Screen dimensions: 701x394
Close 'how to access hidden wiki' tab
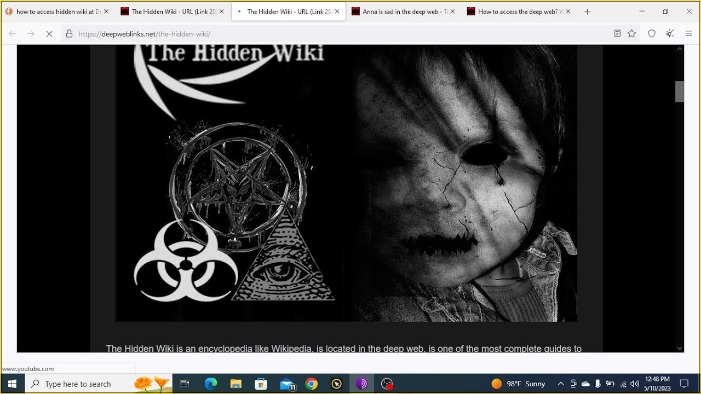pyautogui.click(x=106, y=12)
